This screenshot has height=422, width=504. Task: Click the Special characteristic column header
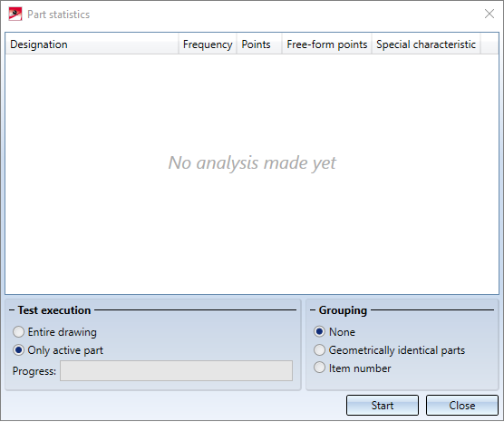[426, 44]
